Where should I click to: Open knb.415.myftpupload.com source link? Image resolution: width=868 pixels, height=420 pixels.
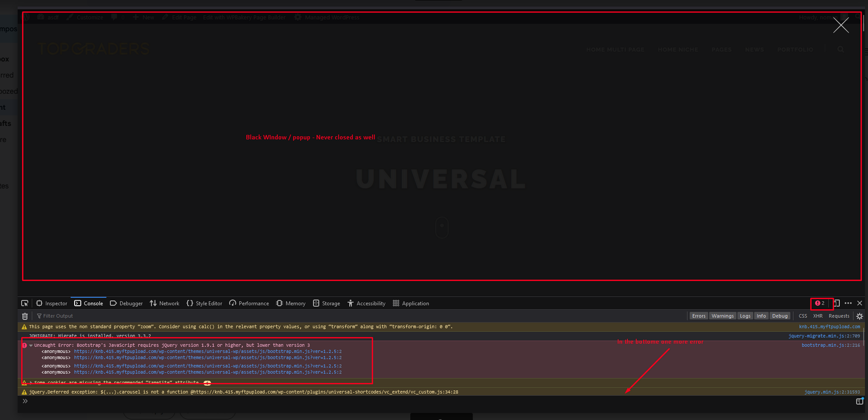pyautogui.click(x=829, y=327)
